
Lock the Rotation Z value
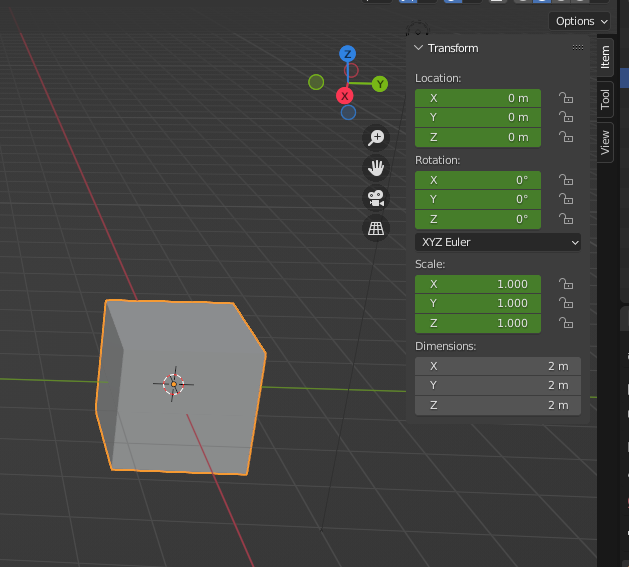tap(566, 219)
